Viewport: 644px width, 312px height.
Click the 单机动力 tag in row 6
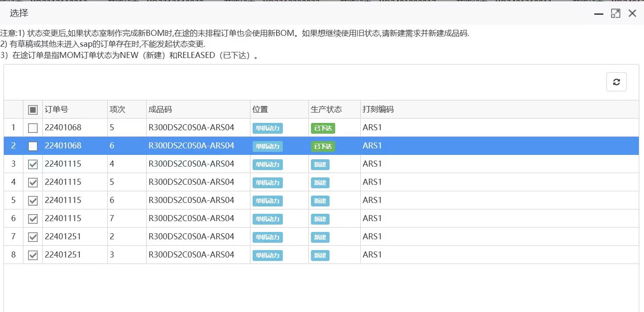click(268, 219)
